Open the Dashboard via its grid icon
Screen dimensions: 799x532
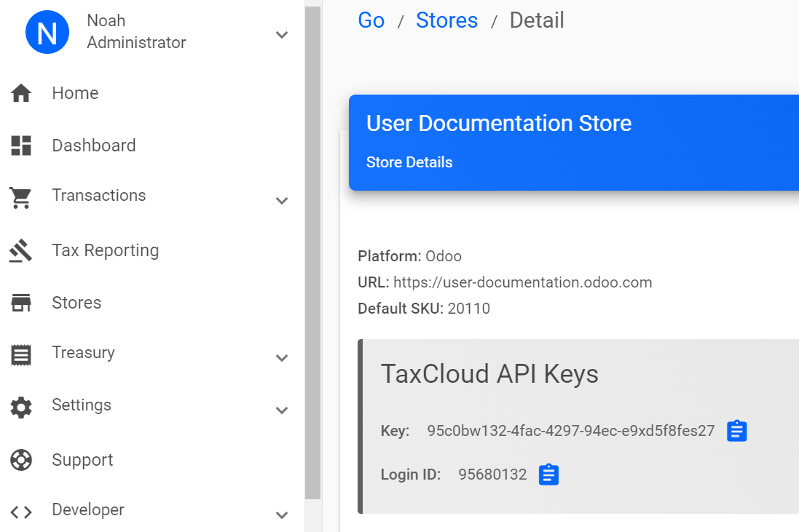pyautogui.click(x=21, y=146)
